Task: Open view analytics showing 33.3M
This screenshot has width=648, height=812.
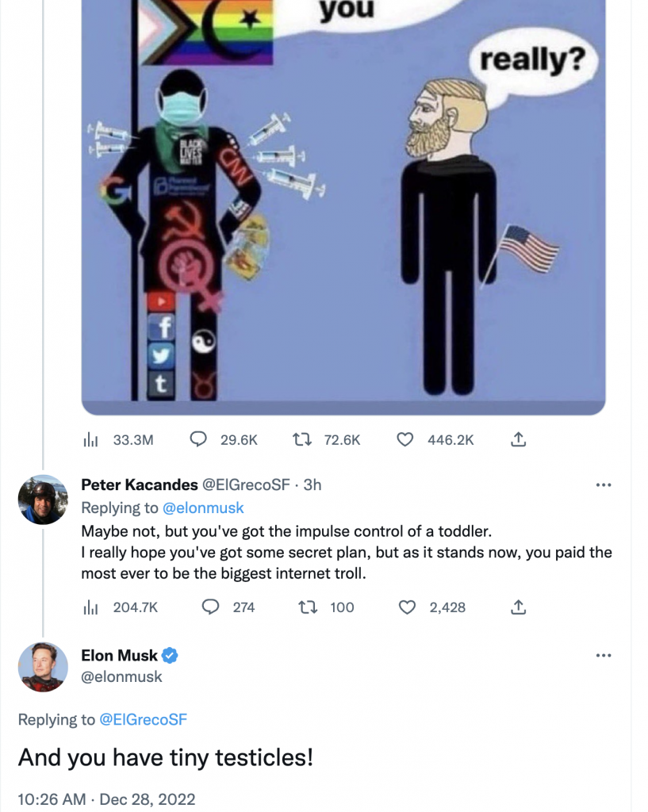Action: tap(90, 439)
